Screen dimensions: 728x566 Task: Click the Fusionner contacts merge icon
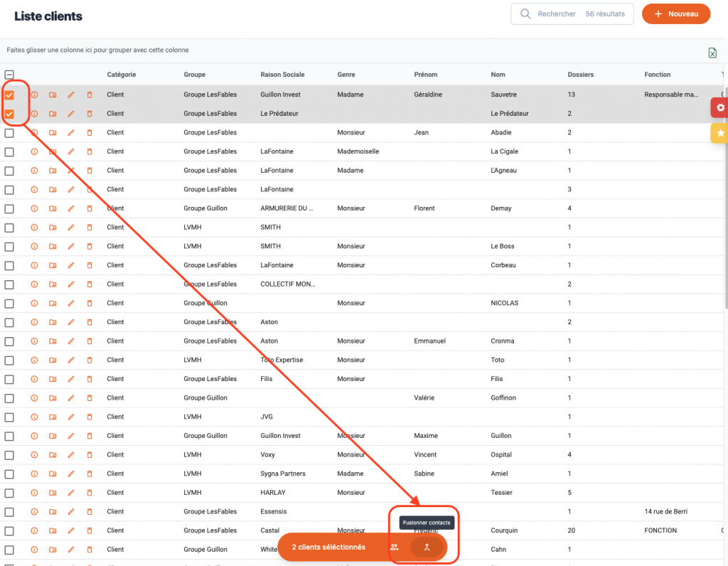[427, 547]
